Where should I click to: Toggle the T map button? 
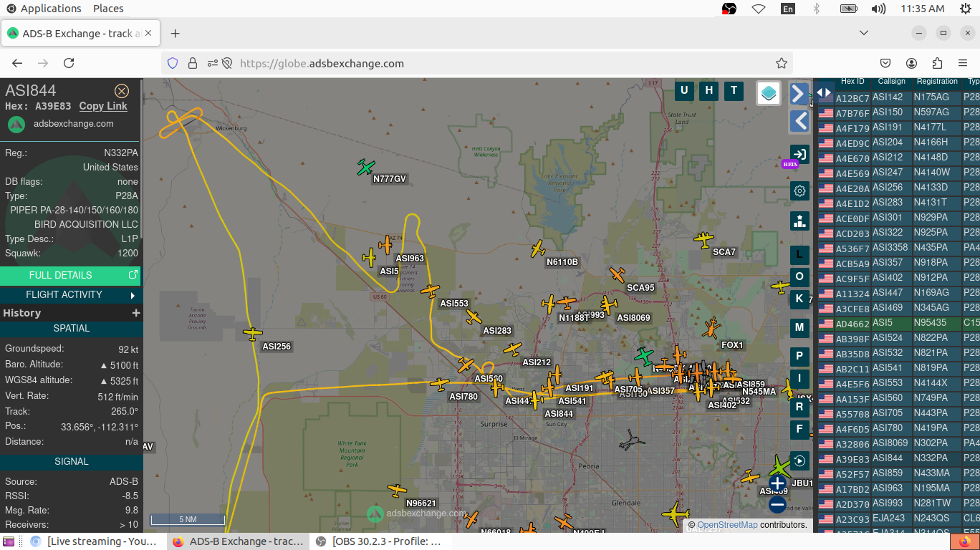click(734, 90)
